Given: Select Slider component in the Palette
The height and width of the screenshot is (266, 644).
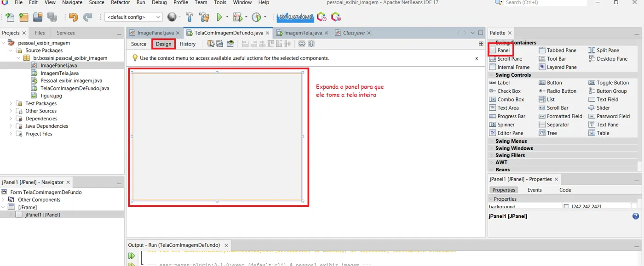Looking at the screenshot, I should coord(599,108).
